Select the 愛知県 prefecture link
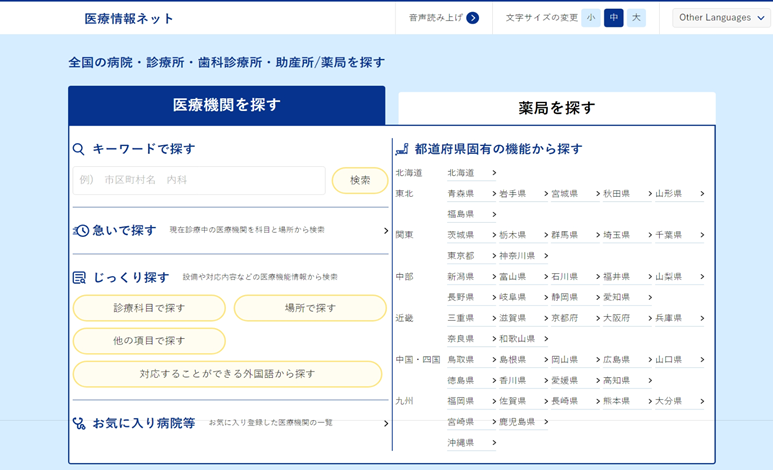 [x=628, y=297]
